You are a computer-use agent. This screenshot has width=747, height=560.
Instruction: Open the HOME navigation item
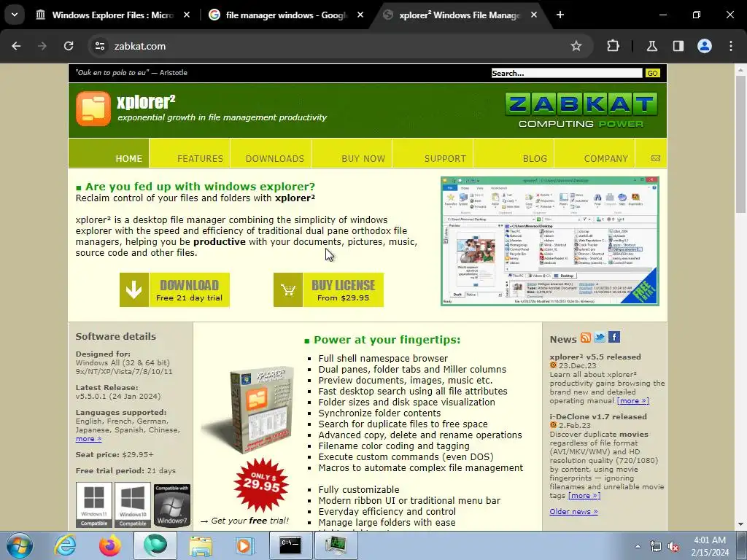pyautogui.click(x=109, y=153)
